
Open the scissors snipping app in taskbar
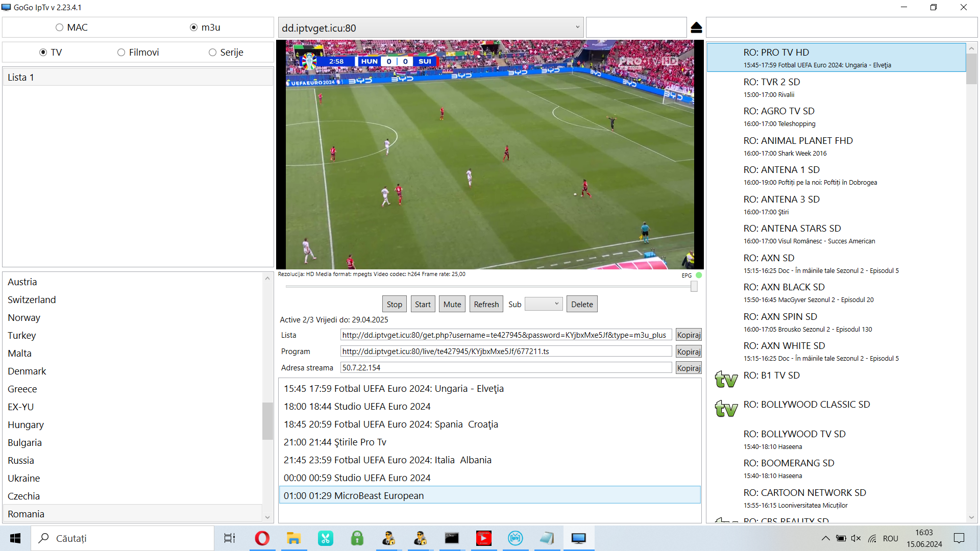point(325,538)
